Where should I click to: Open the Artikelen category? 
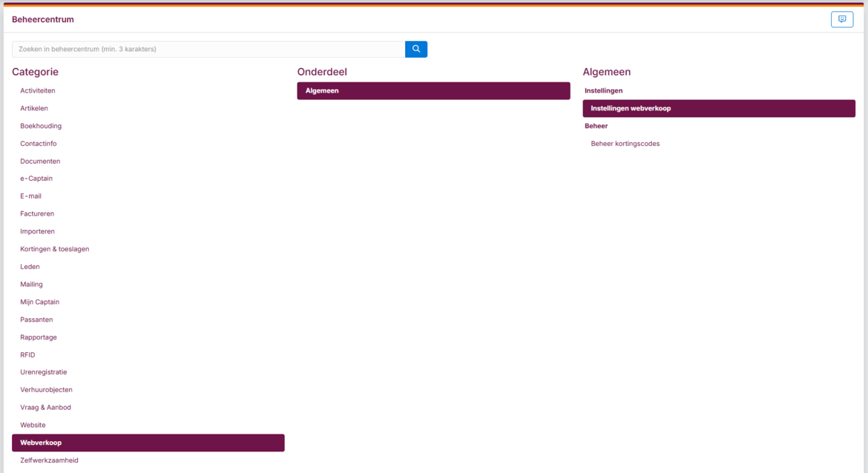click(x=34, y=108)
